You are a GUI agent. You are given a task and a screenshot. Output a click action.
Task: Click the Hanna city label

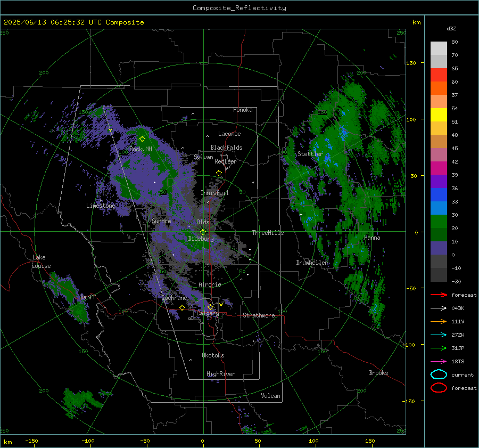point(372,238)
